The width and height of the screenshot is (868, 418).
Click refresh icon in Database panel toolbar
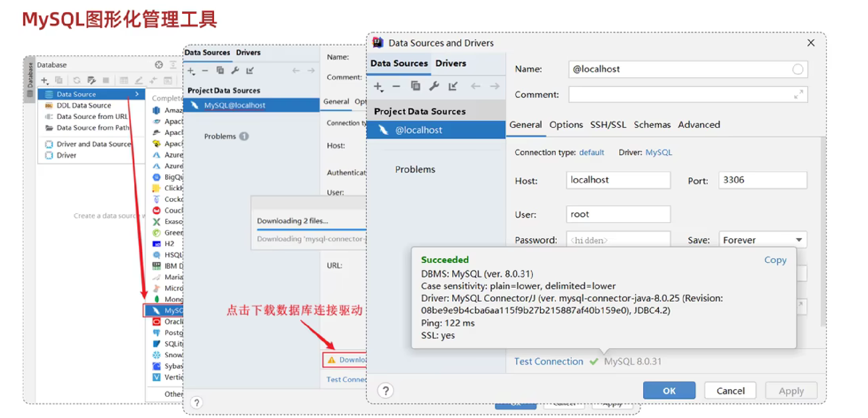(x=77, y=80)
